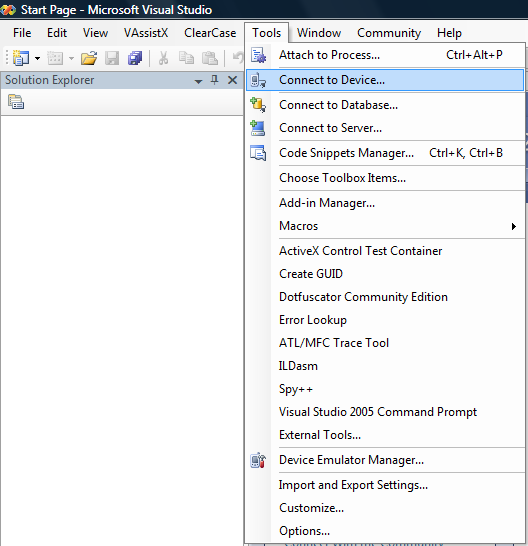The image size is (528, 546).
Task: Launch ATL/MFC Trace Tool
Action: point(385,343)
